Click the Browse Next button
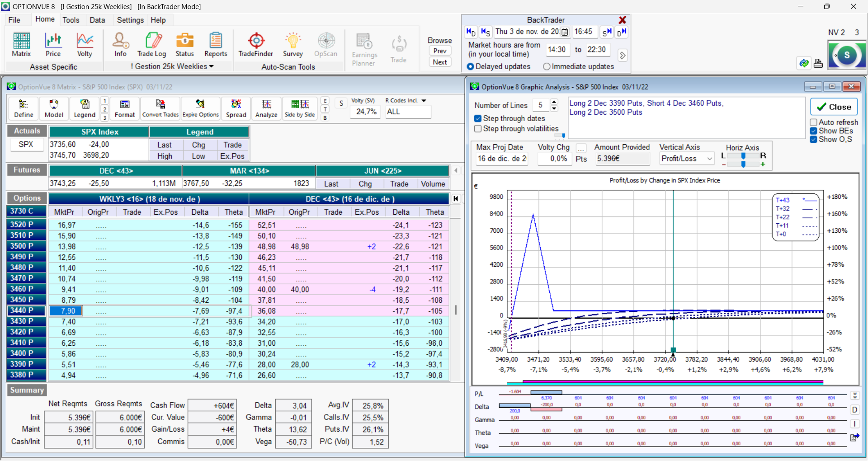The image size is (868, 461). (440, 62)
